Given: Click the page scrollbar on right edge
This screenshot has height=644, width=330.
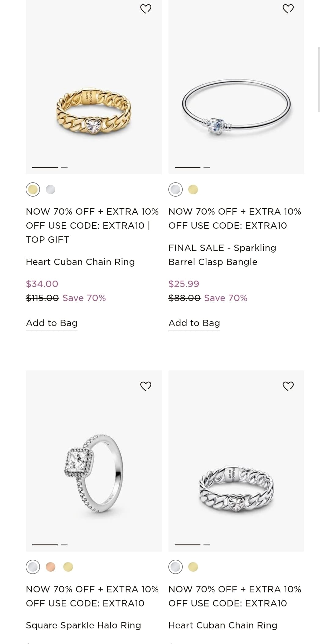Looking at the screenshot, I should tap(319, 79).
